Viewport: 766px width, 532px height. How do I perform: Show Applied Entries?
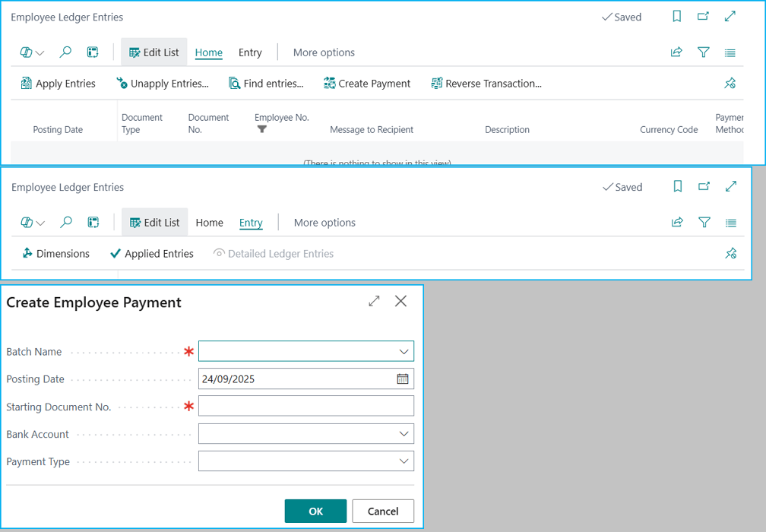tap(151, 254)
